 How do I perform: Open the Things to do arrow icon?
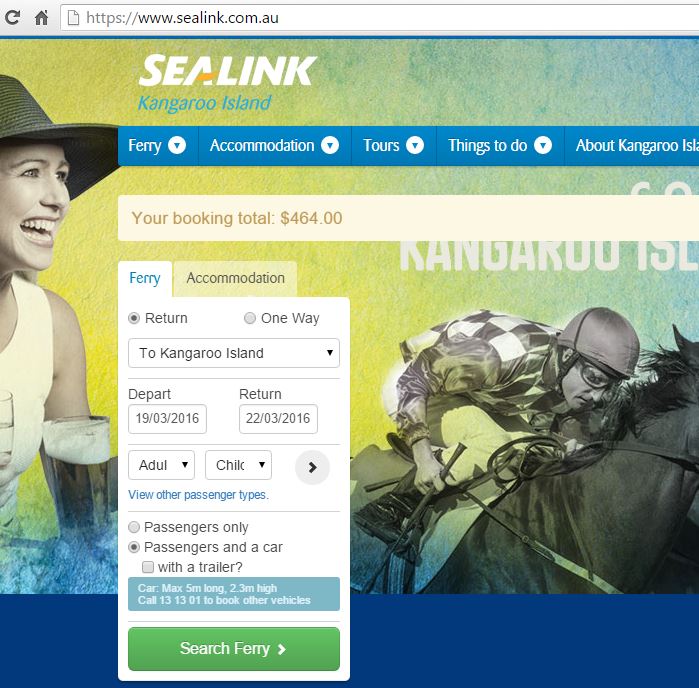(x=543, y=145)
